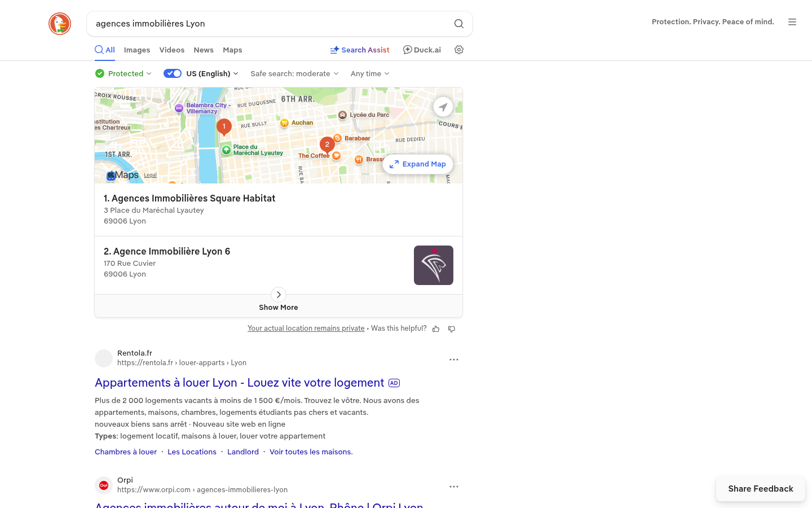Click the Auchan shopping marker
This screenshot has height=508, width=812.
284,123
